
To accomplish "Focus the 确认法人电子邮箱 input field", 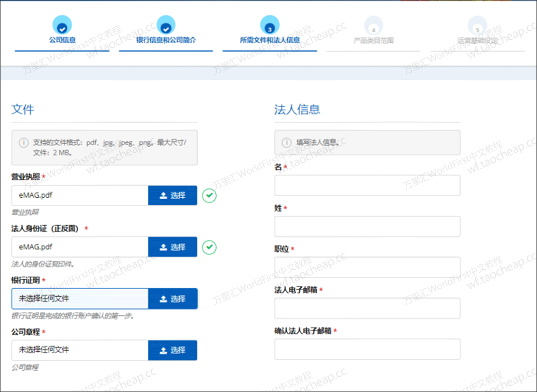I will tap(367, 349).
